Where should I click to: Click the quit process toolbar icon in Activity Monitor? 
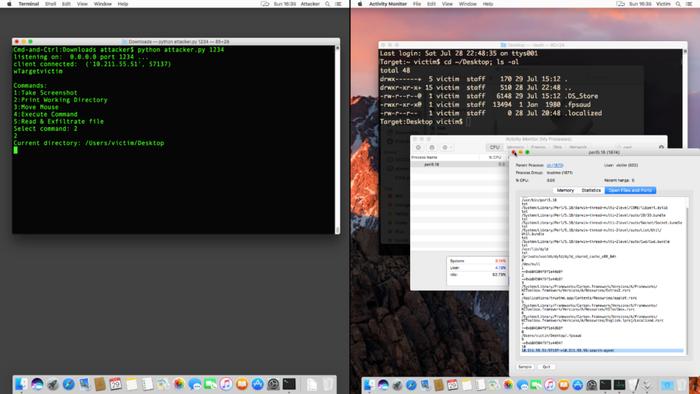[418, 147]
